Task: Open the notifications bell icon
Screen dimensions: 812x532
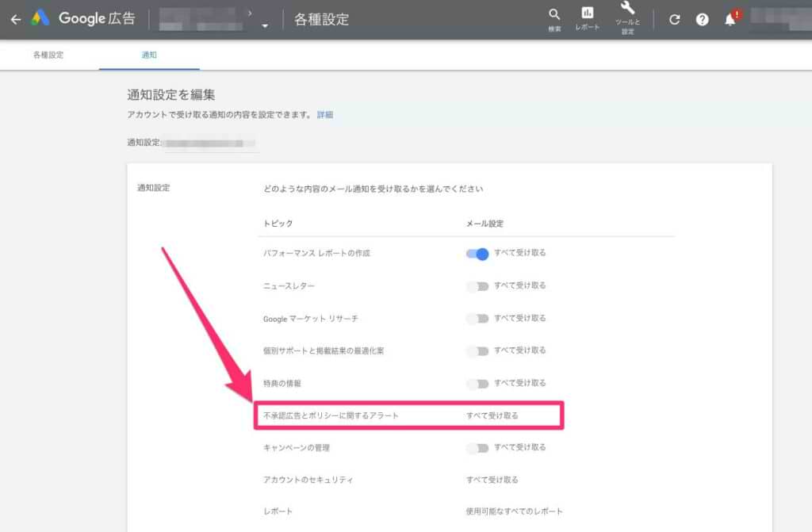Action: click(730, 20)
